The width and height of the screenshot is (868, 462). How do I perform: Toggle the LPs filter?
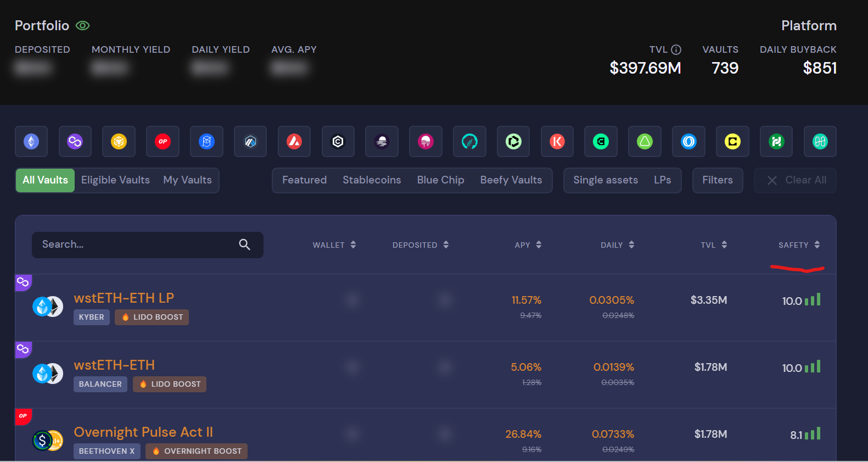(x=663, y=180)
